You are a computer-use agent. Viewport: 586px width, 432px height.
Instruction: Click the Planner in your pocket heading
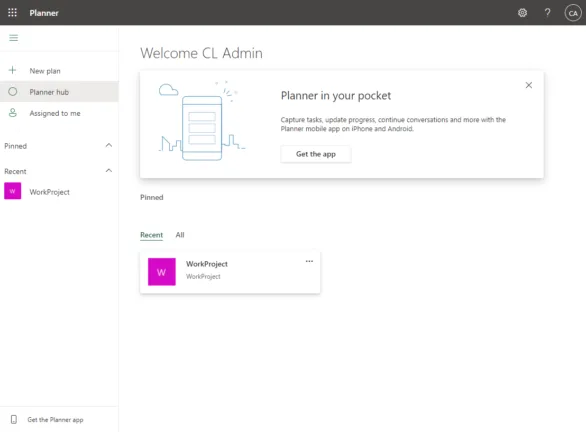[x=336, y=96]
